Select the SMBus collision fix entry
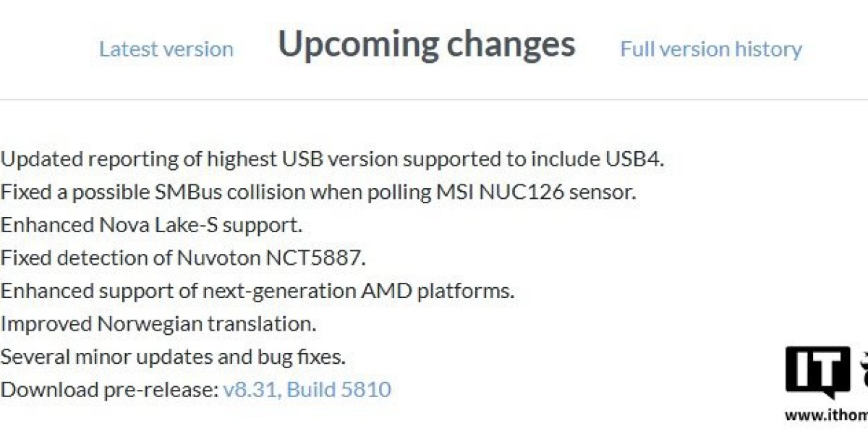 [x=318, y=192]
